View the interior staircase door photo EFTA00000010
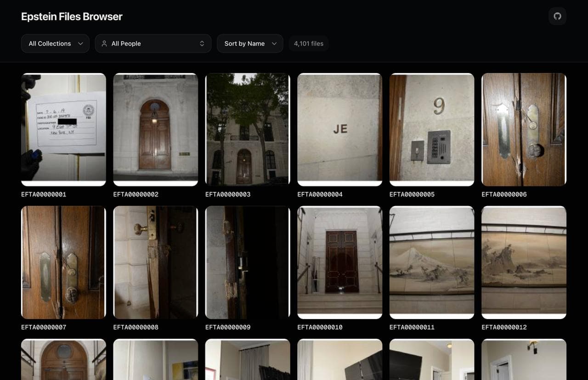588x380 pixels. pyautogui.click(x=339, y=262)
